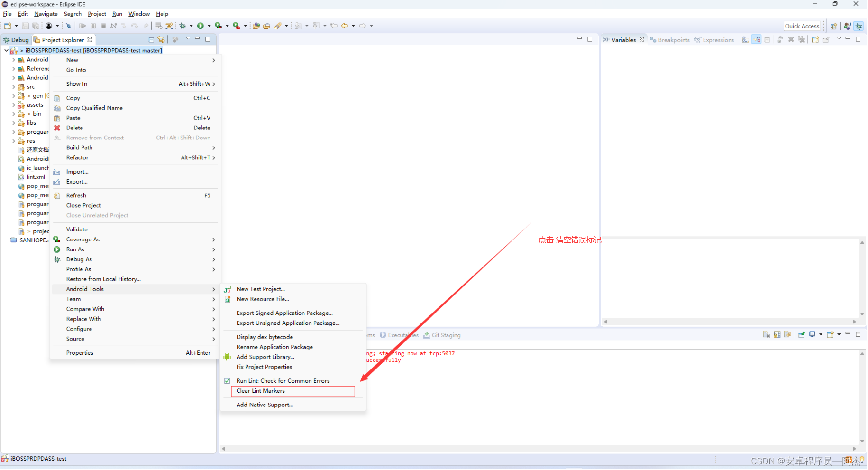
Task: Toggle the Debug perspective button
Action: [x=859, y=26]
